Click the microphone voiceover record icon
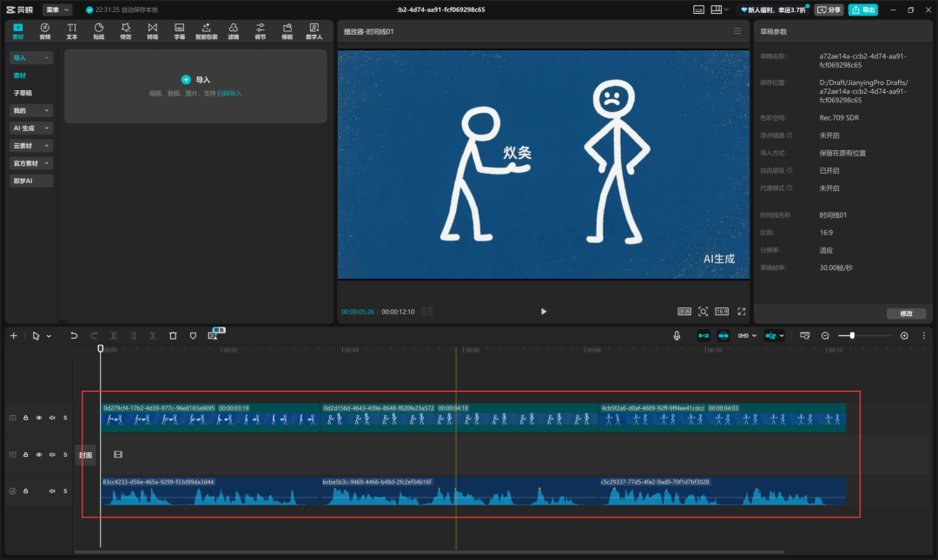Viewport: 938px width, 560px height. pyautogui.click(x=677, y=335)
